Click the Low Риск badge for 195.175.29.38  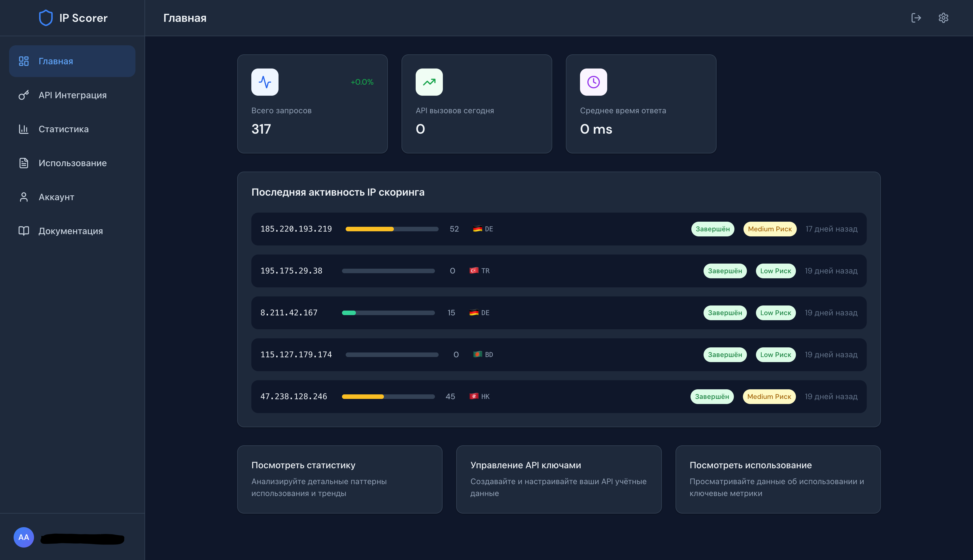coord(776,271)
